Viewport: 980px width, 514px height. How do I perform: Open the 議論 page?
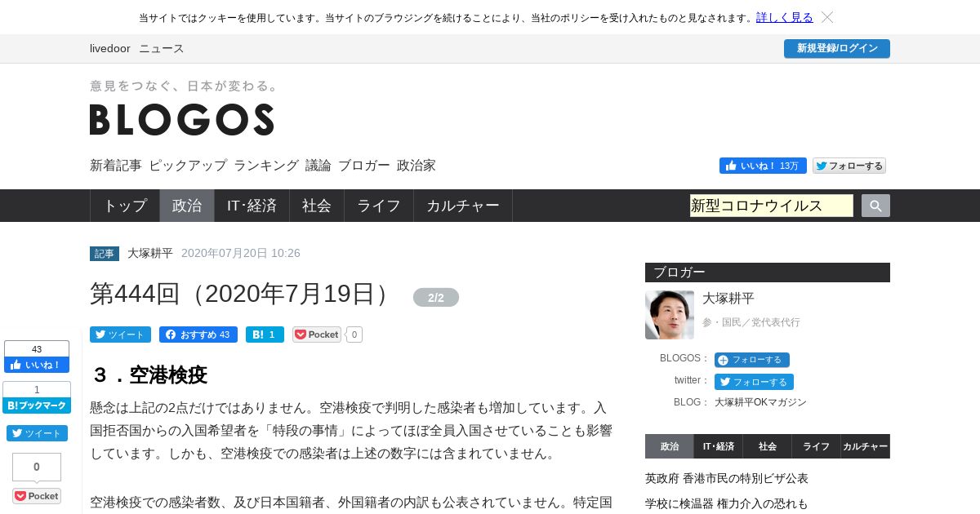[318, 165]
